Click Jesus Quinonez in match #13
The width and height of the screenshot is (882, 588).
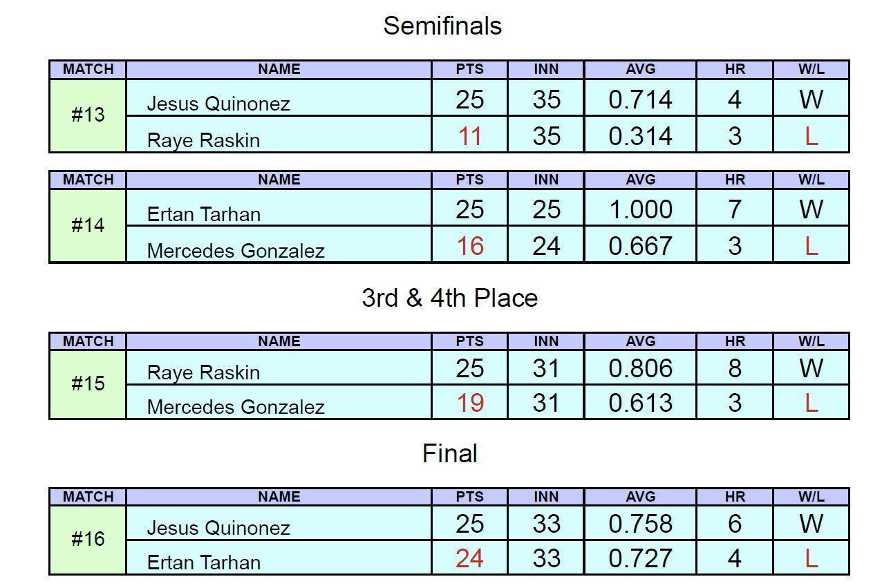point(218,104)
